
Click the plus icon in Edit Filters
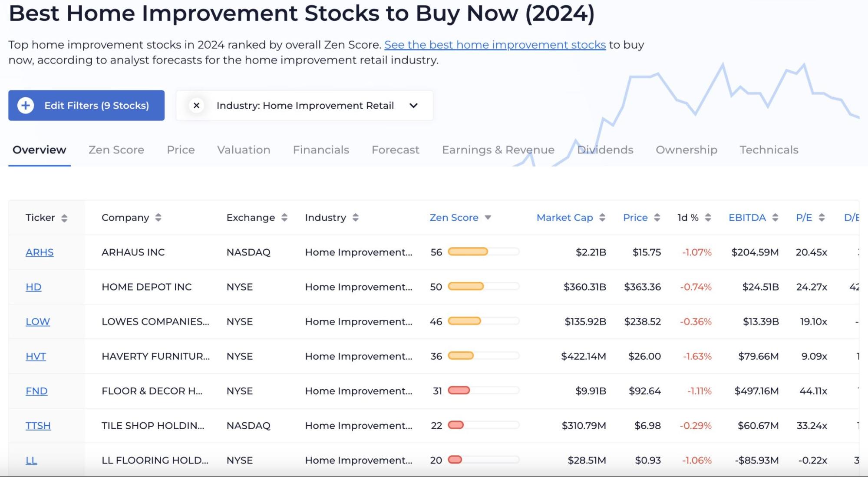tap(26, 106)
